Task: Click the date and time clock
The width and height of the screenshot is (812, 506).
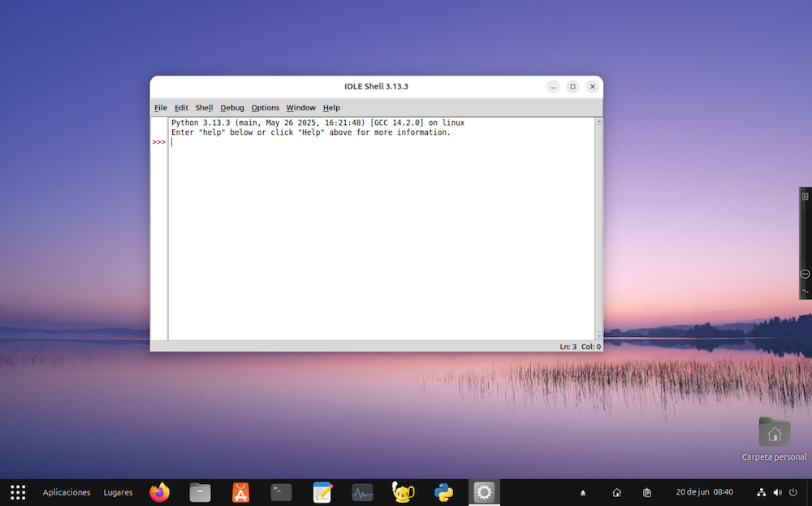Action: pos(704,492)
